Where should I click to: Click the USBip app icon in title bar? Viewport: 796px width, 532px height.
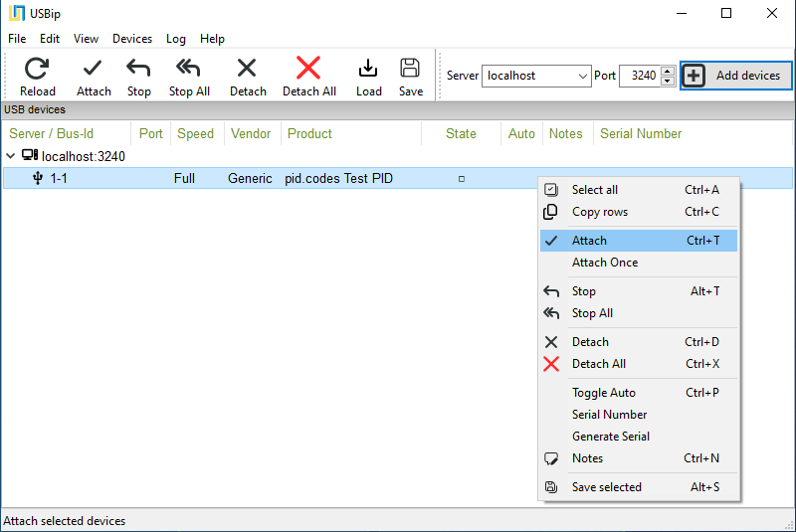click(x=17, y=13)
